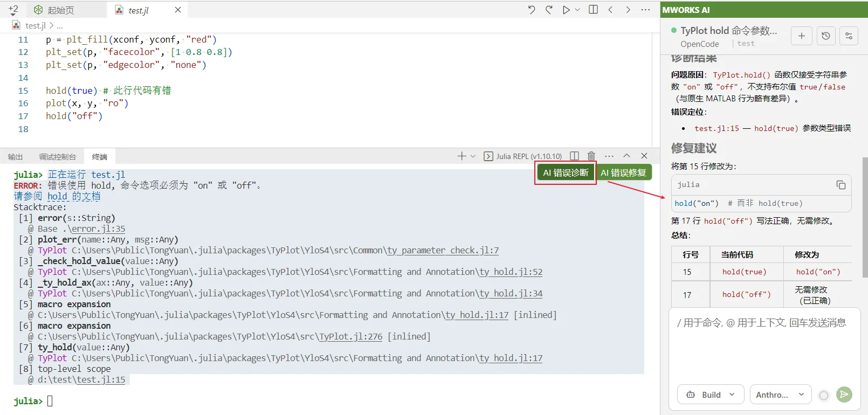The image size is (868, 415).
Task: Click the TyPlot hold 命令参数 session title
Action: coord(729,31)
